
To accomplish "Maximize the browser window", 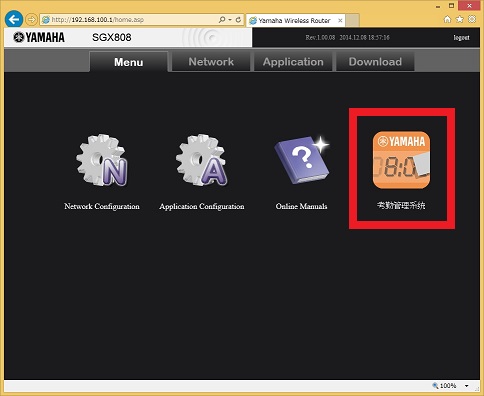I will point(451,6).
